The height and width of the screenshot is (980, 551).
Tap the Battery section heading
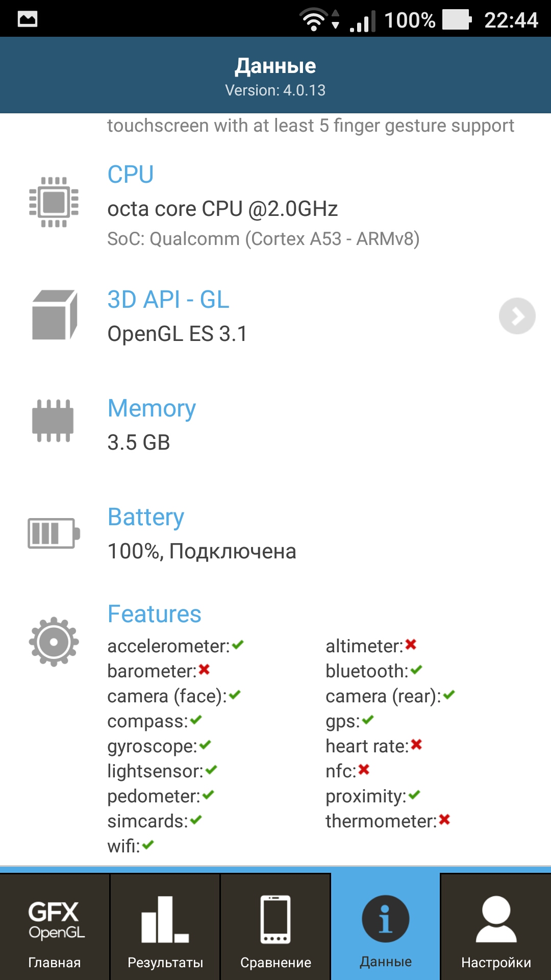pos(146,517)
